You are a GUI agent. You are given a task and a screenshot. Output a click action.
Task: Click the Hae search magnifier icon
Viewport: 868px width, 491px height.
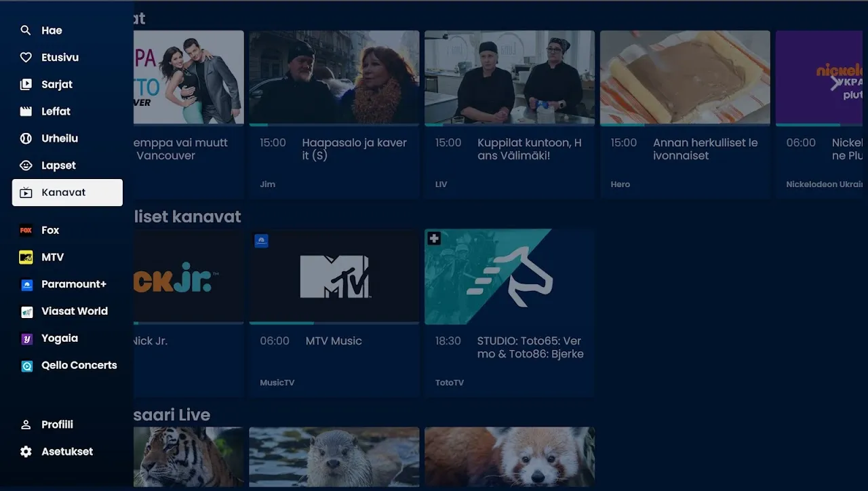(x=26, y=31)
